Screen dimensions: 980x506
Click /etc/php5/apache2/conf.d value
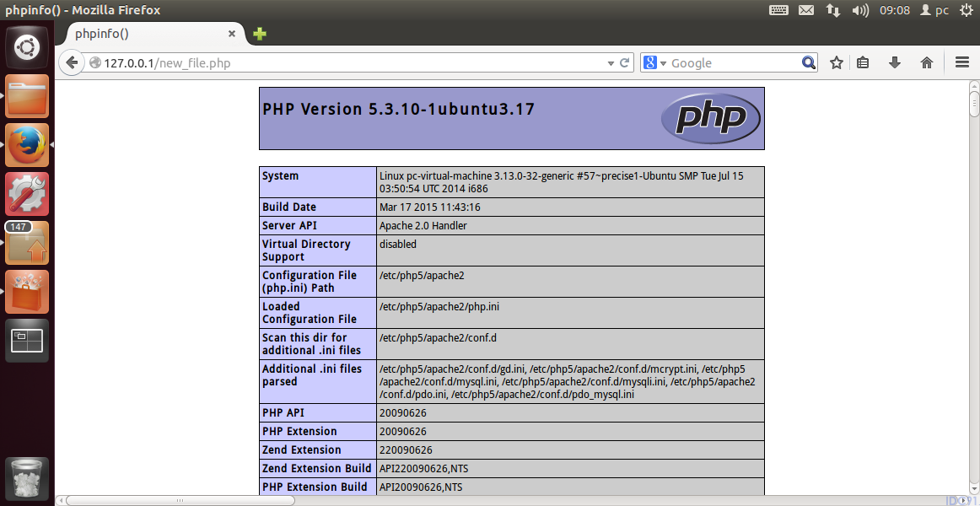pos(438,337)
